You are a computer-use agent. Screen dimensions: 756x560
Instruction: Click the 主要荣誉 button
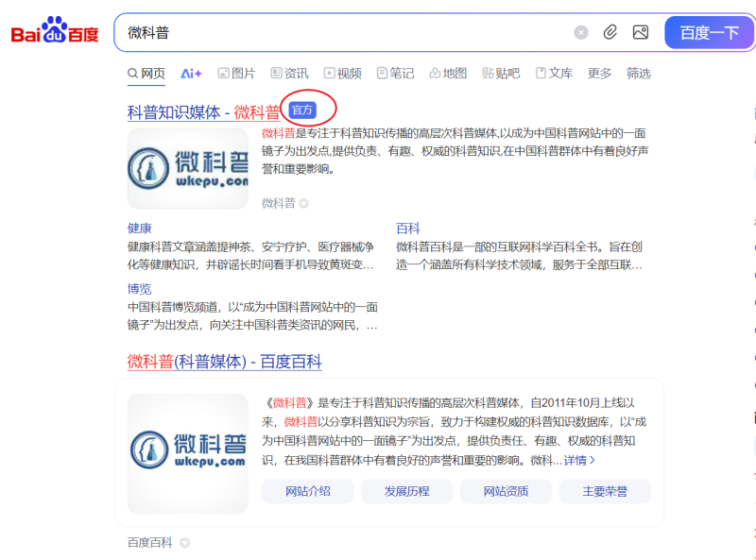pos(605,491)
